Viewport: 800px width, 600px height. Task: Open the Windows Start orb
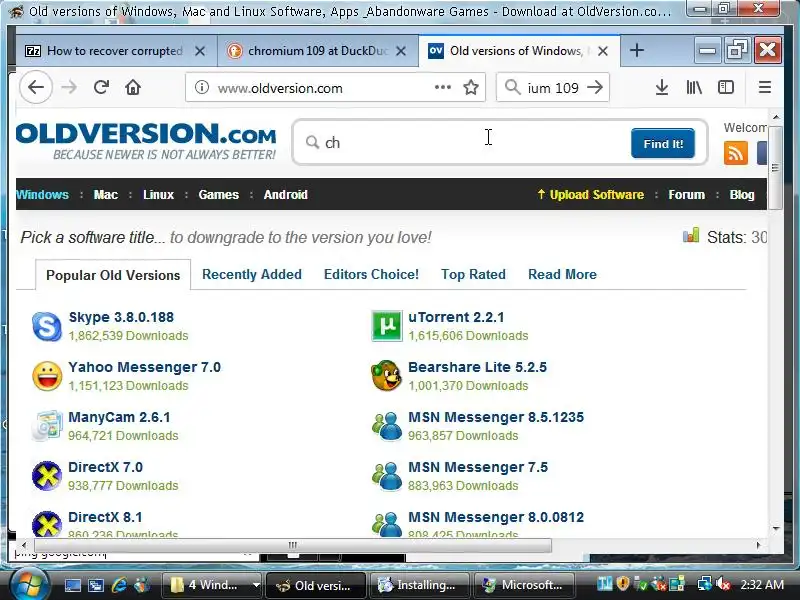point(29,584)
